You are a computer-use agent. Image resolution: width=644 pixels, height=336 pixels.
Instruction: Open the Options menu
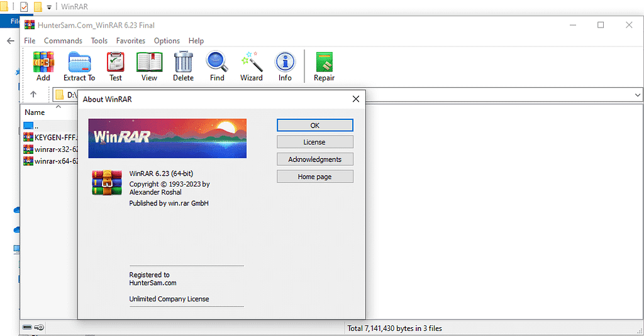pos(167,41)
